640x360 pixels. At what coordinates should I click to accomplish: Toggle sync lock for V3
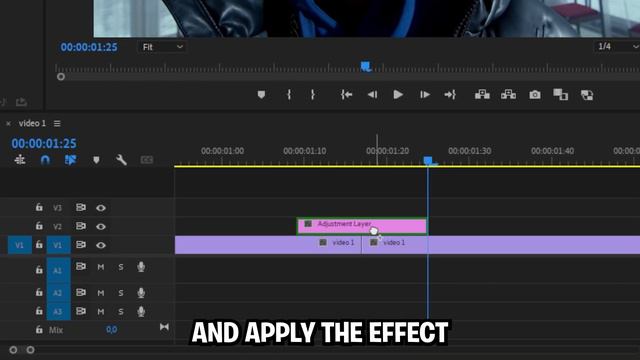[81, 207]
